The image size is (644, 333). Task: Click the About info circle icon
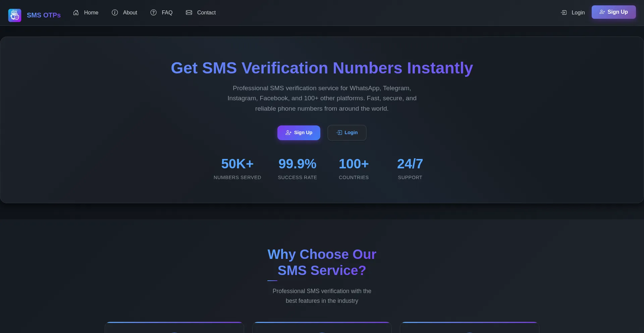115,13
